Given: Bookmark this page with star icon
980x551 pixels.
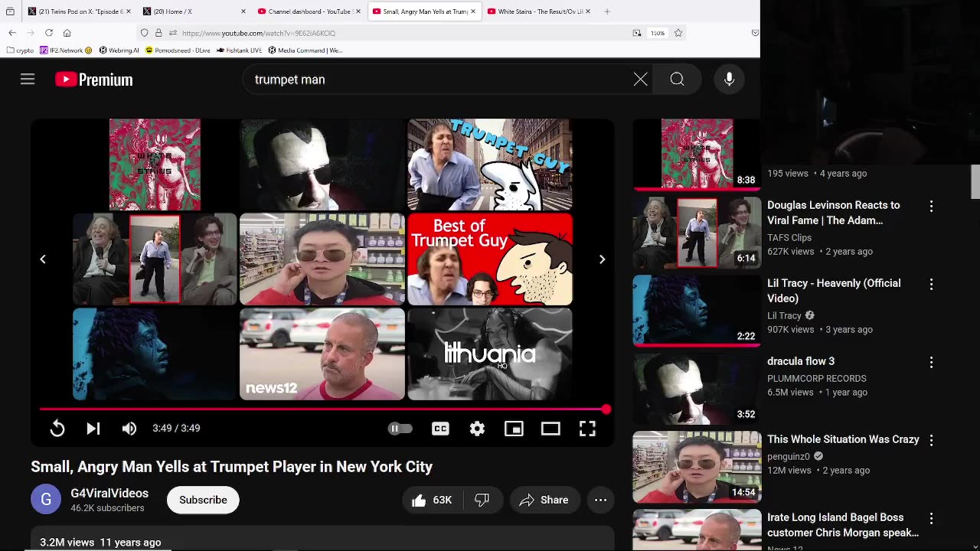Looking at the screenshot, I should coord(678,33).
